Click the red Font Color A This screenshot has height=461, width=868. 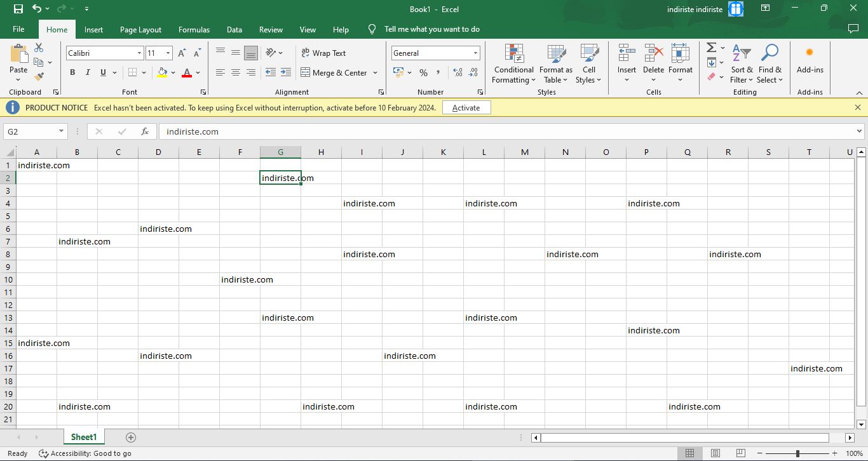(187, 72)
